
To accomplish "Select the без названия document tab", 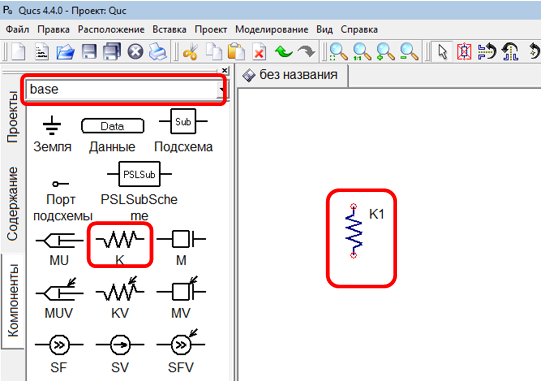I will (x=292, y=75).
